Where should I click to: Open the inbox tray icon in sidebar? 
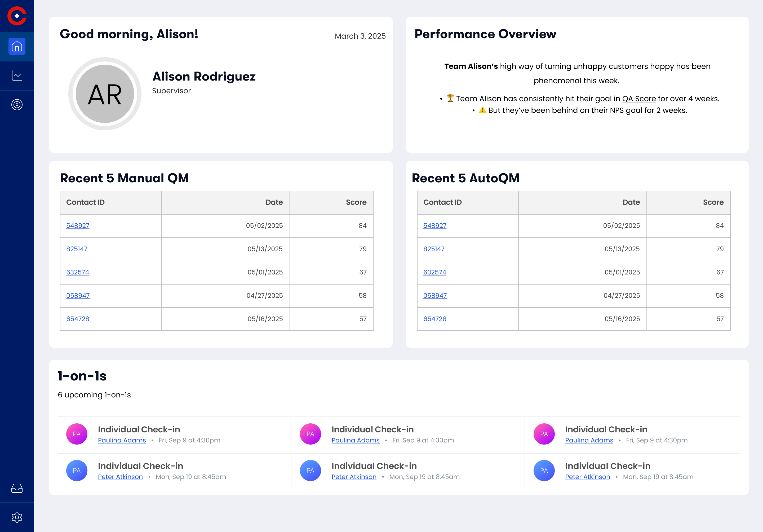pos(17,488)
